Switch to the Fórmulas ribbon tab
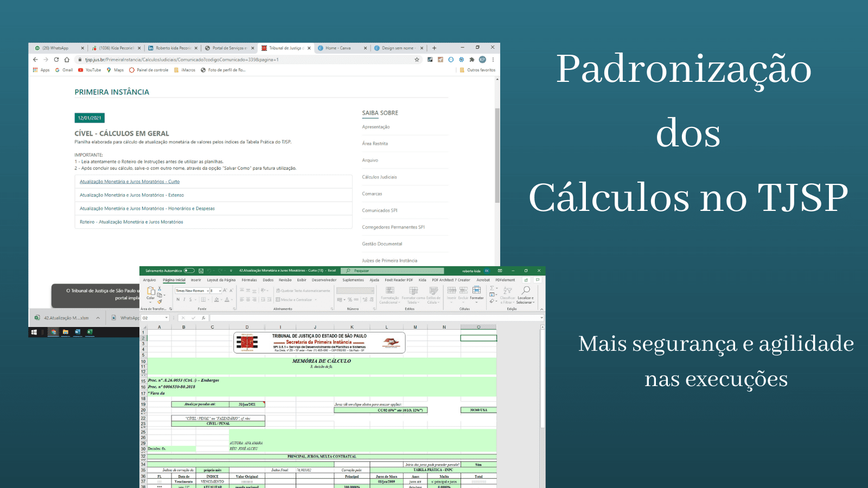Screen dimensions: 868x488 coord(250,280)
